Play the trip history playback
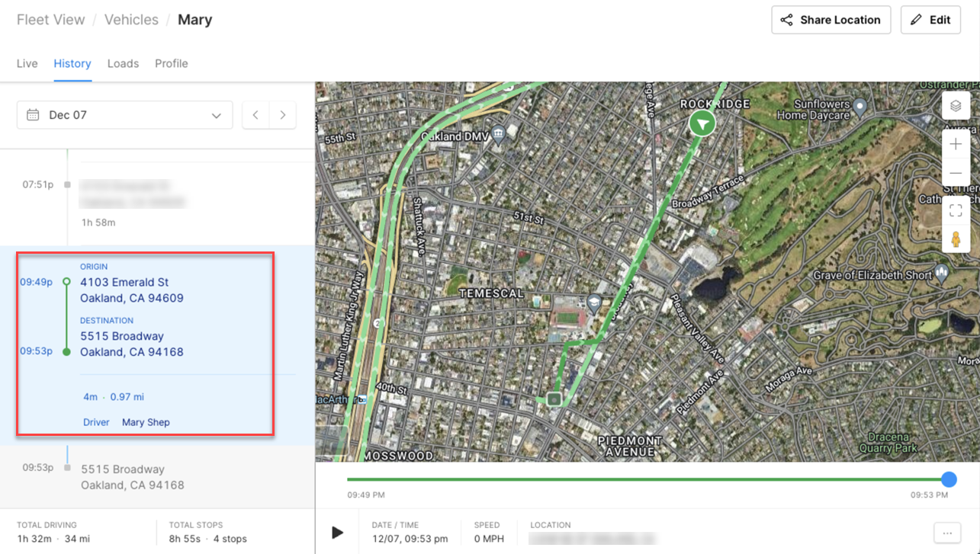The image size is (980, 554). pyautogui.click(x=337, y=532)
